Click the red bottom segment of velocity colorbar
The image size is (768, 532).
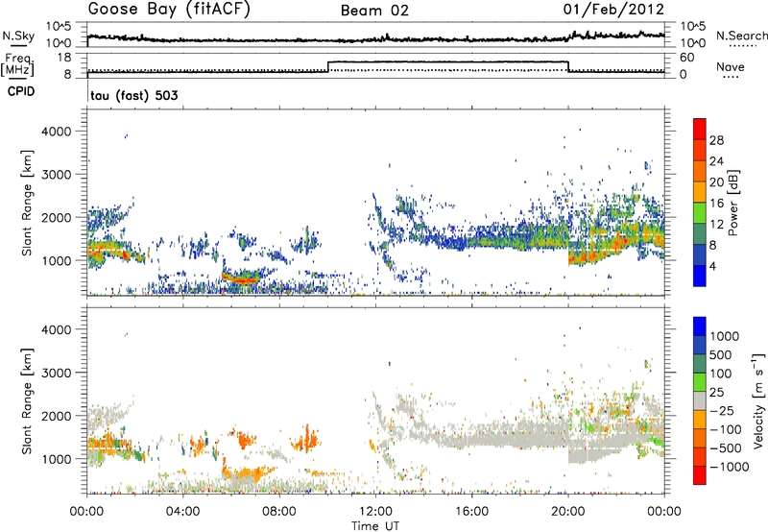(700, 475)
